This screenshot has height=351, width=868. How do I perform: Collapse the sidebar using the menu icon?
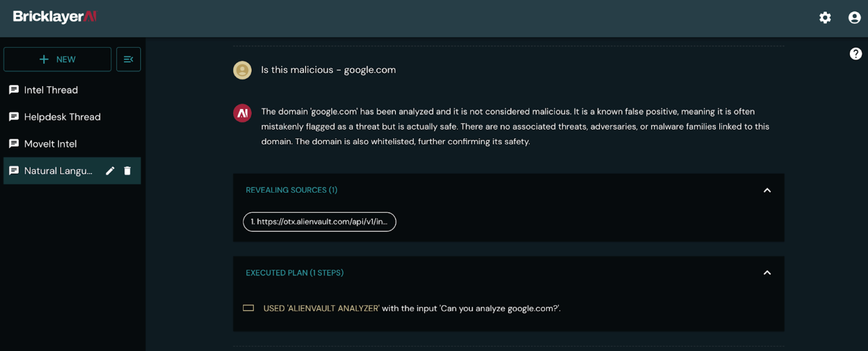point(128,59)
